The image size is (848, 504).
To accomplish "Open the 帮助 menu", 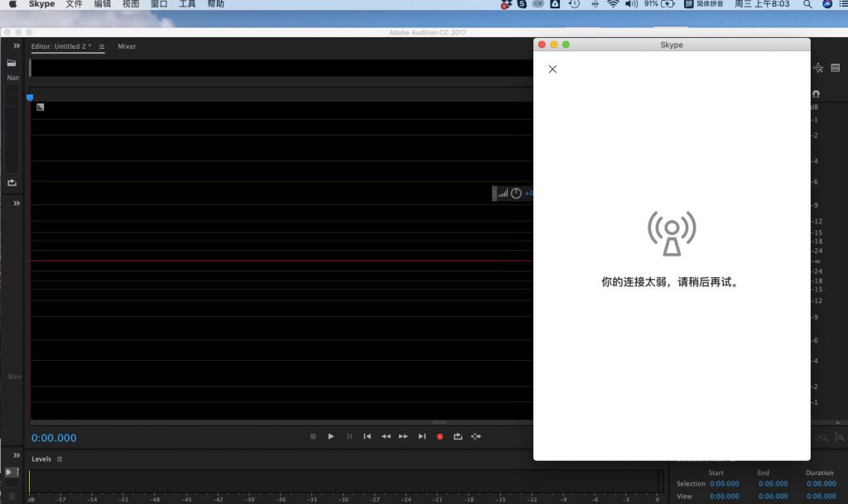I will tap(215, 4).
